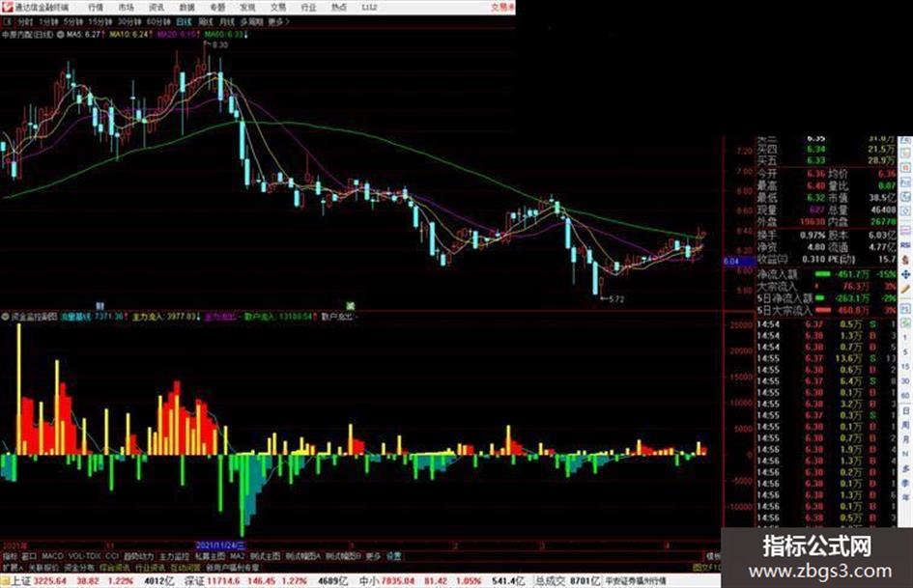Click the MA10: 6.24 value label
Screen dimensions: 913x588
pos(128,35)
